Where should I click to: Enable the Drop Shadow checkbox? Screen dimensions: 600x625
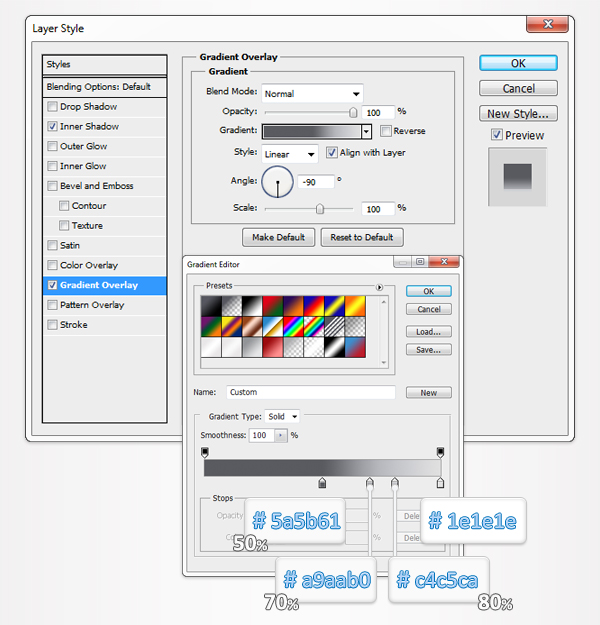point(52,107)
